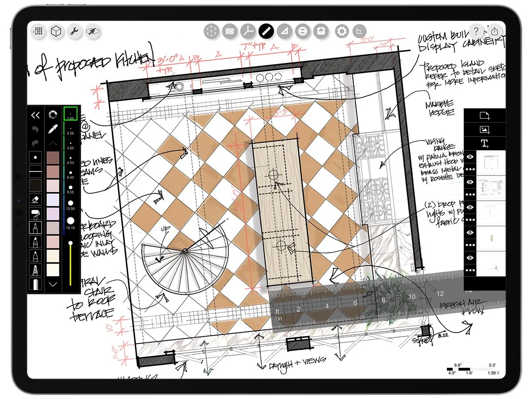
Task: Select the Eraser tool
Action: [x=36, y=199]
